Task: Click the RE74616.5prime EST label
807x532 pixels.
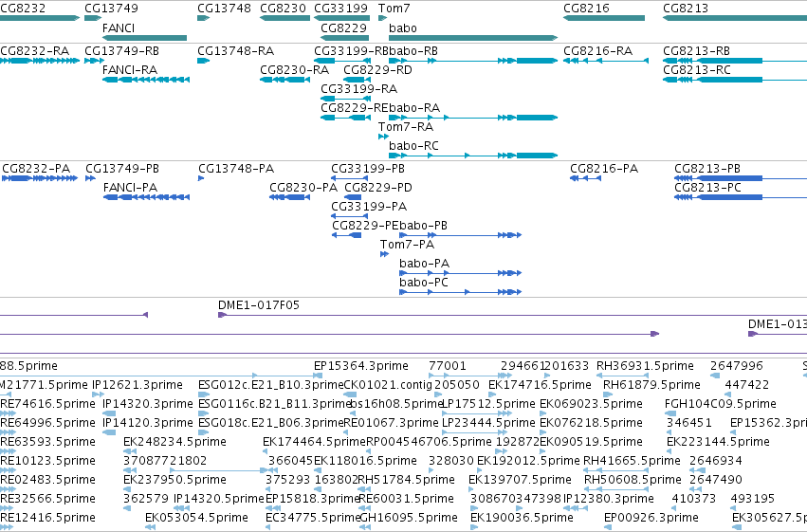Action: (47, 404)
